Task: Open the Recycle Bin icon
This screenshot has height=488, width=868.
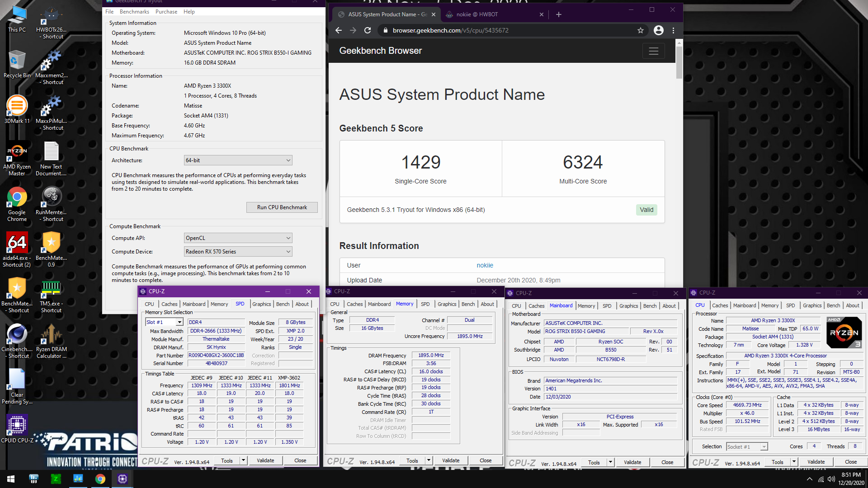Action: pos(17,64)
